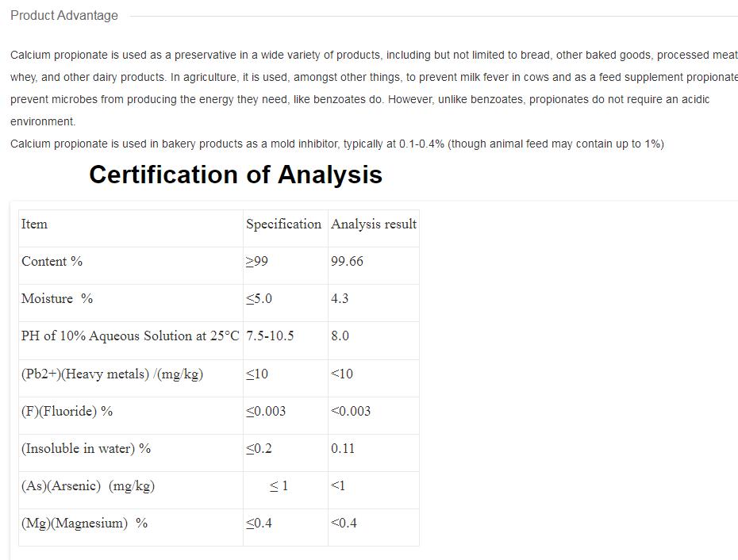Select the (Pb2+)(Heavy metals) row label
The height and width of the screenshot is (560, 738).
click(x=112, y=374)
